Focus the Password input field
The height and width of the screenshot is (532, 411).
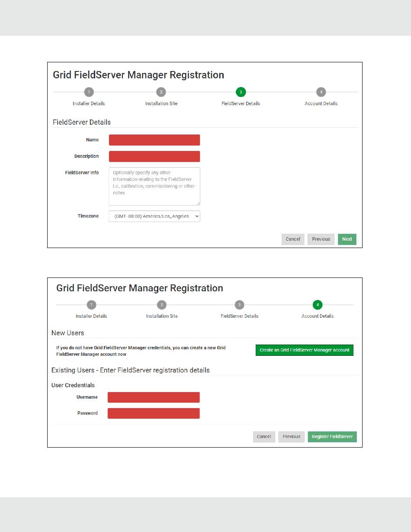(154, 413)
